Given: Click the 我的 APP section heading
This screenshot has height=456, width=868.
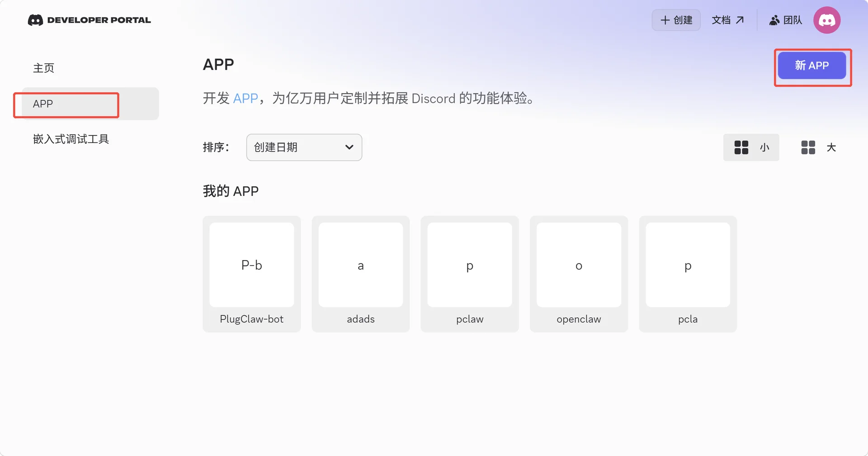Looking at the screenshot, I should [231, 191].
